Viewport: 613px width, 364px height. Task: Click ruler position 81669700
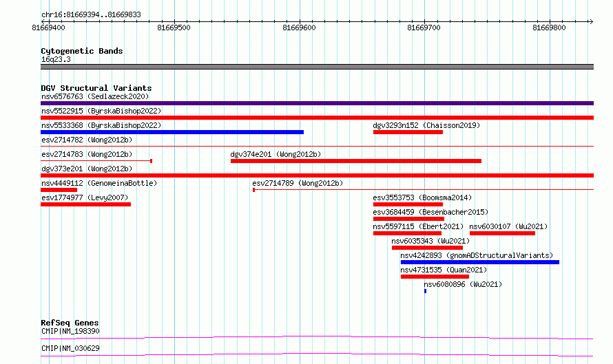point(424,28)
